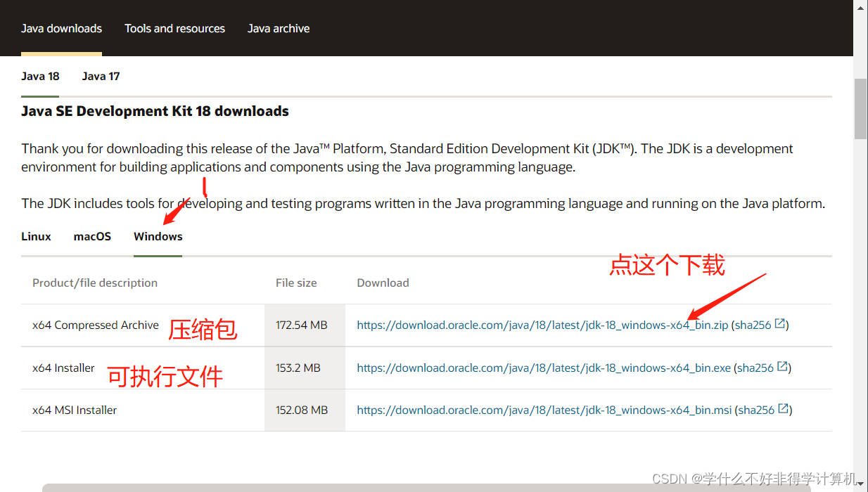Screen dimensions: 868x492
Task: Switch to Tools and resources tab
Action: coord(174,29)
